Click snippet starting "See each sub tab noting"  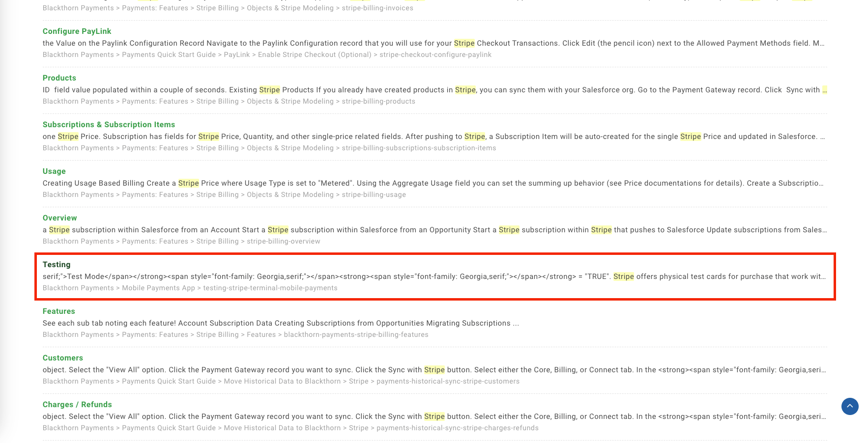[281, 323]
